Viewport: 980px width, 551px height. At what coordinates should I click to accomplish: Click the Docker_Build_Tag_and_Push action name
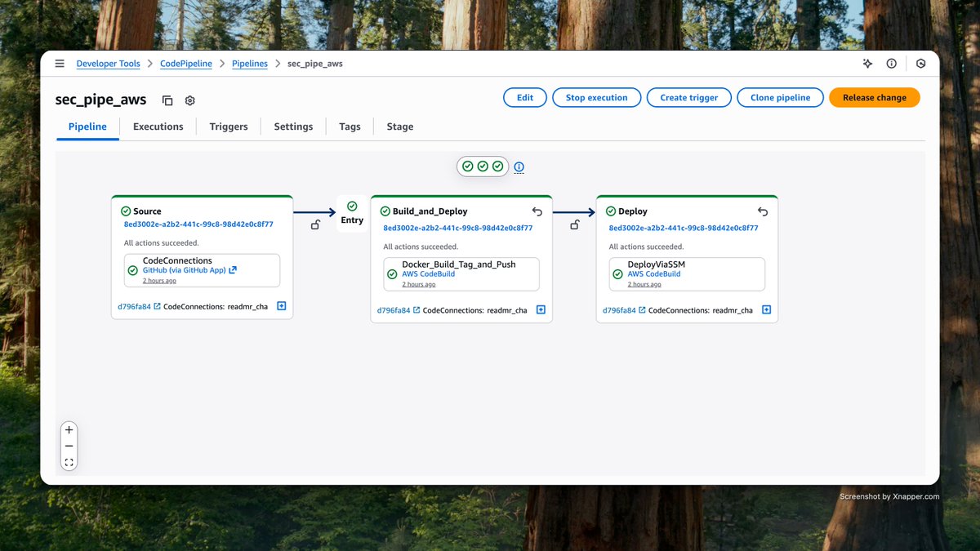[x=459, y=264]
